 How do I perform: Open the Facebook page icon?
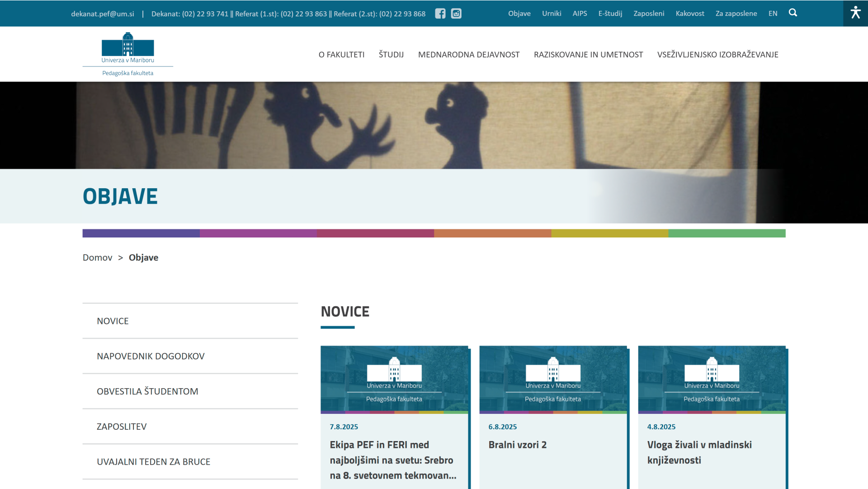coord(440,14)
